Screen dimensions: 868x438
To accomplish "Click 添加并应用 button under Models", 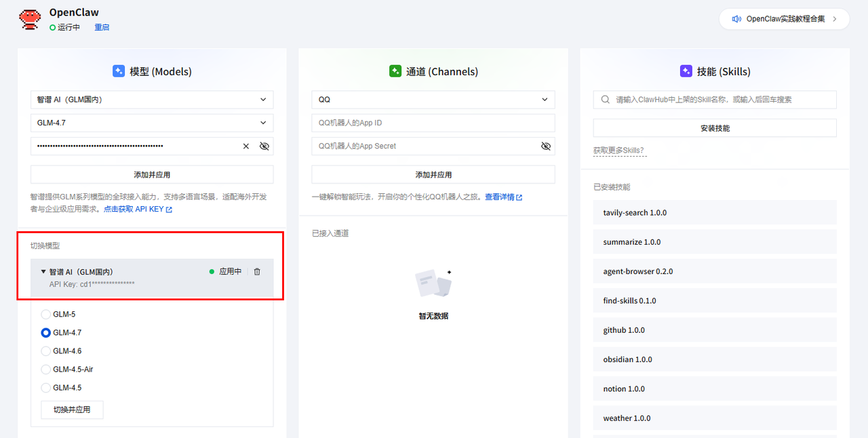I will 152,174.
